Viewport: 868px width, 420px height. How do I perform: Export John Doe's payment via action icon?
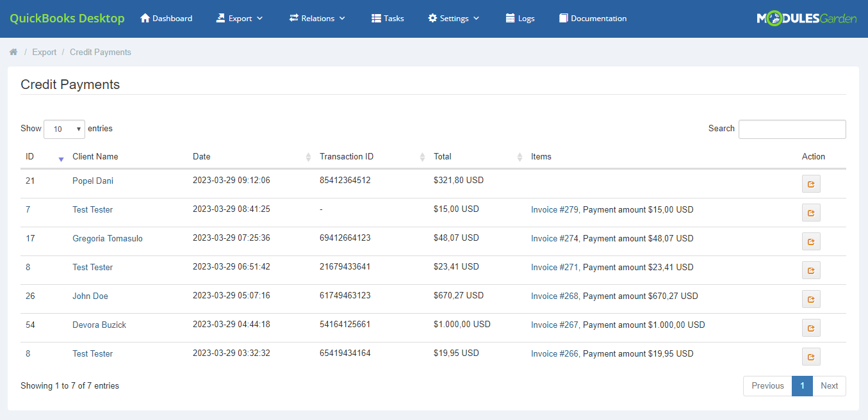[x=811, y=299]
